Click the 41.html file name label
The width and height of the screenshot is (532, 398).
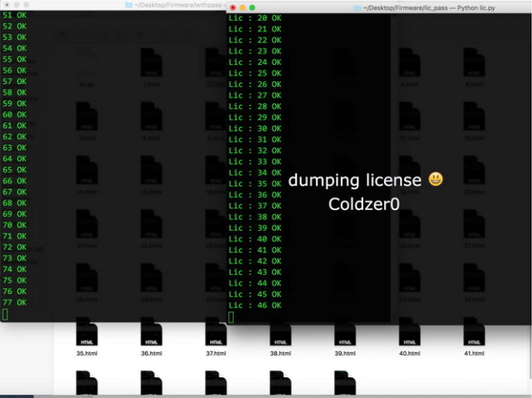(x=474, y=353)
